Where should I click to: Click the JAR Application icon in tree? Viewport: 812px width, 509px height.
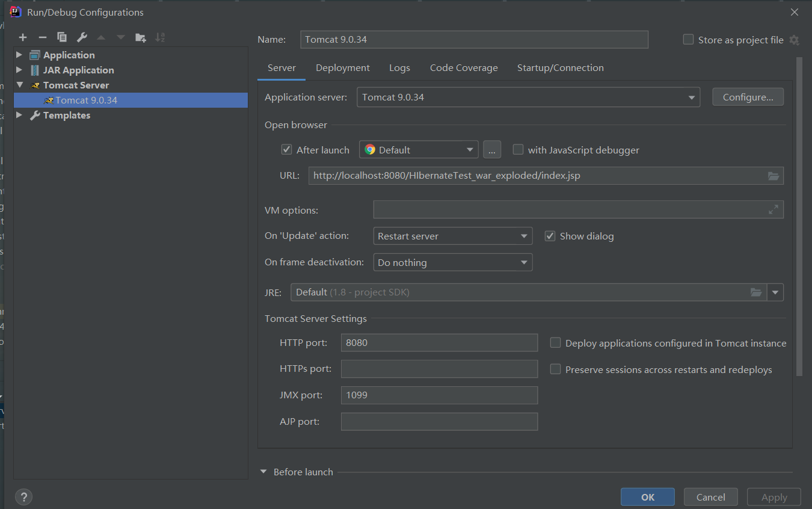[x=35, y=70]
